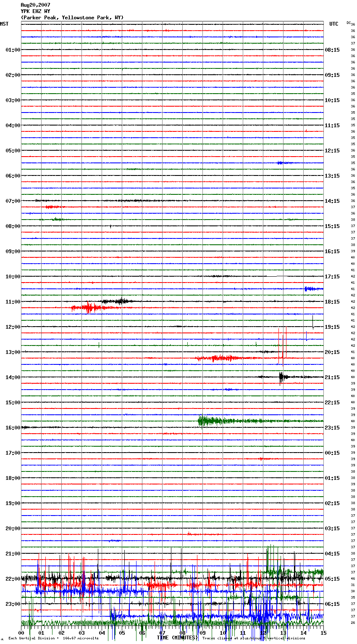Select the 22:00 MST time label
357x644 pixels.
coord(13,579)
